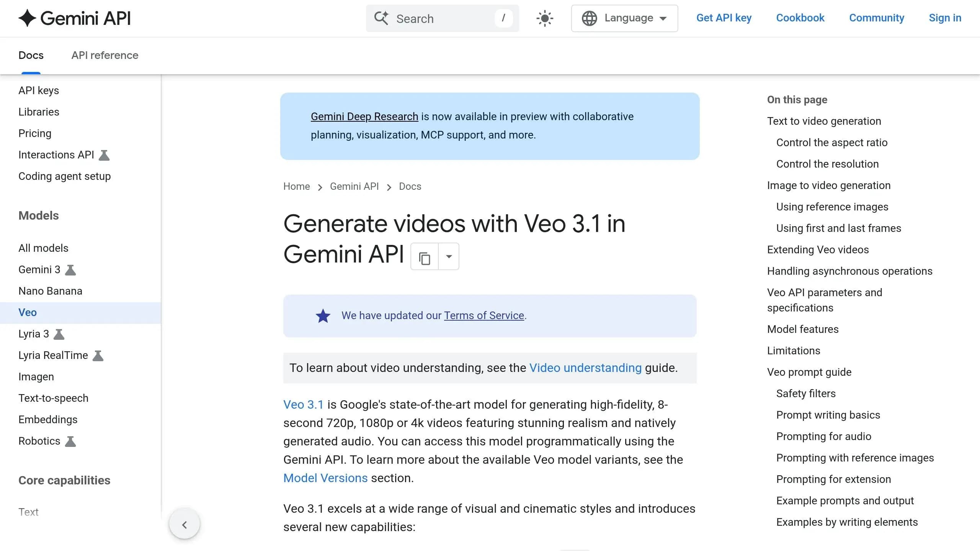Click the flask icon beside Lyria 3
The image size is (980, 551).
click(59, 334)
